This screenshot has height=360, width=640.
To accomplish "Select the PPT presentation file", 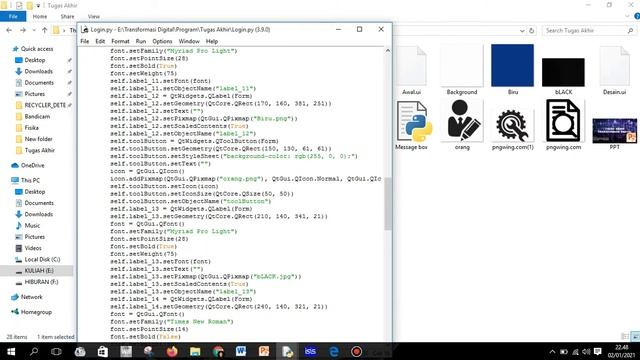I will point(614,133).
